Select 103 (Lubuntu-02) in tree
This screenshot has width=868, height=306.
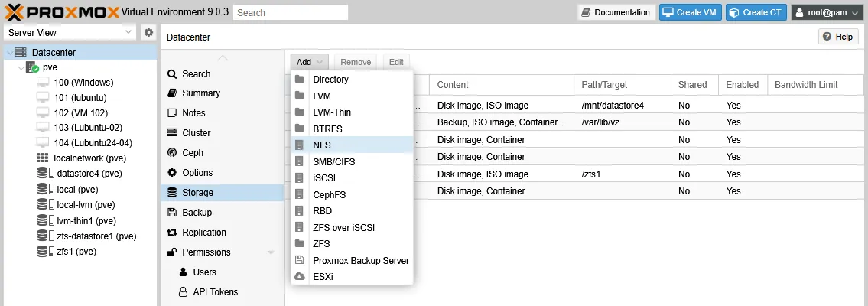point(88,128)
